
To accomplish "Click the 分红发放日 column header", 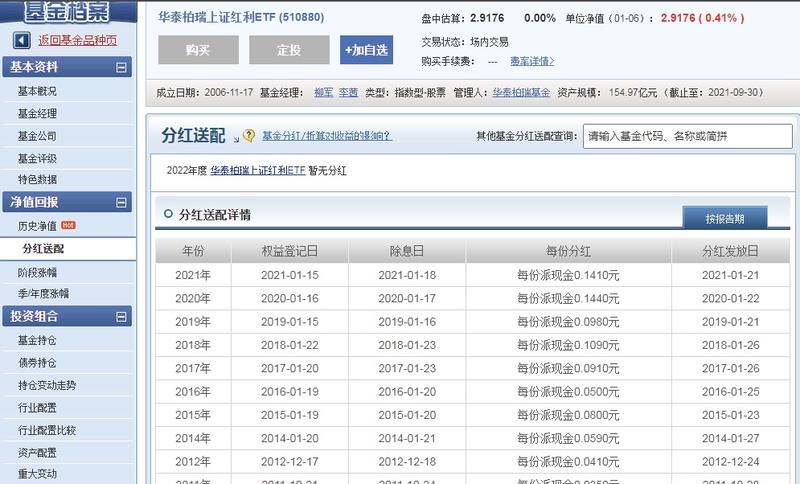I will click(730, 251).
